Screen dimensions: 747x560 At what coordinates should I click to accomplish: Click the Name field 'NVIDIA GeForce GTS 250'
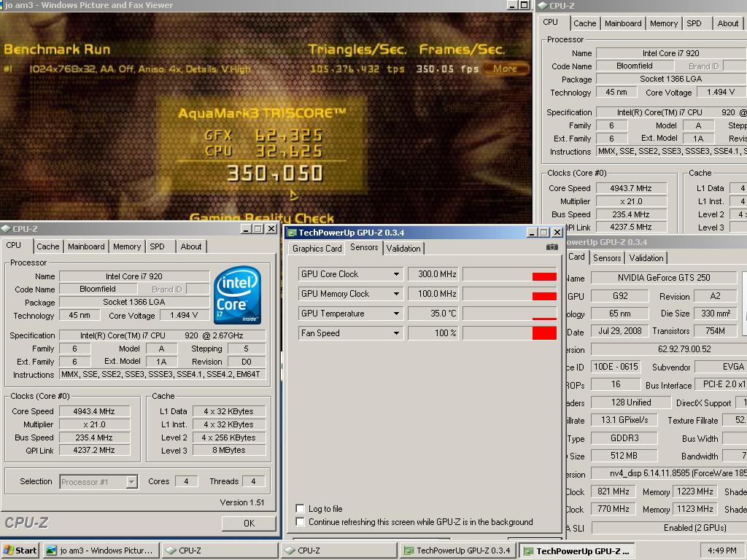coord(664,278)
